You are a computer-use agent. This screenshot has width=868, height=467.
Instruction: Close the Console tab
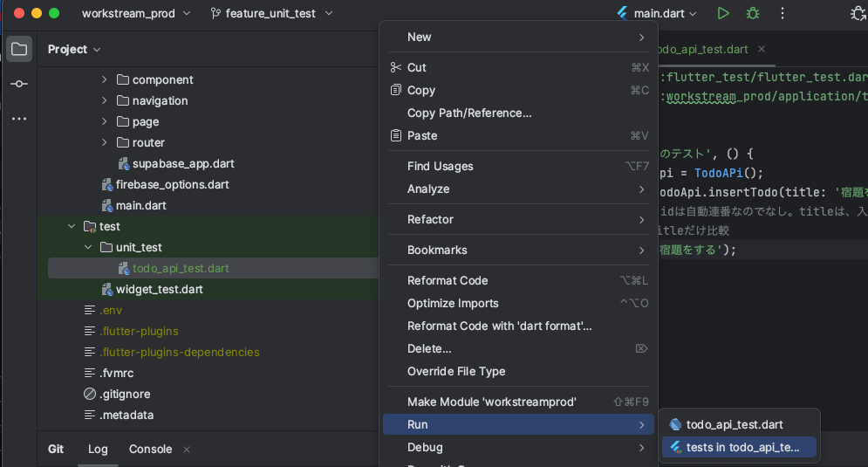coord(187,450)
